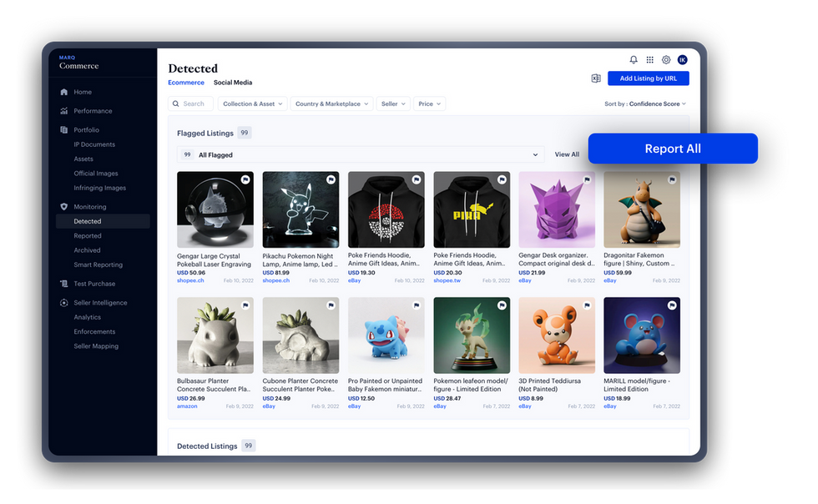
Task: Open the Collection & Asset filter dropdown
Action: (252, 103)
